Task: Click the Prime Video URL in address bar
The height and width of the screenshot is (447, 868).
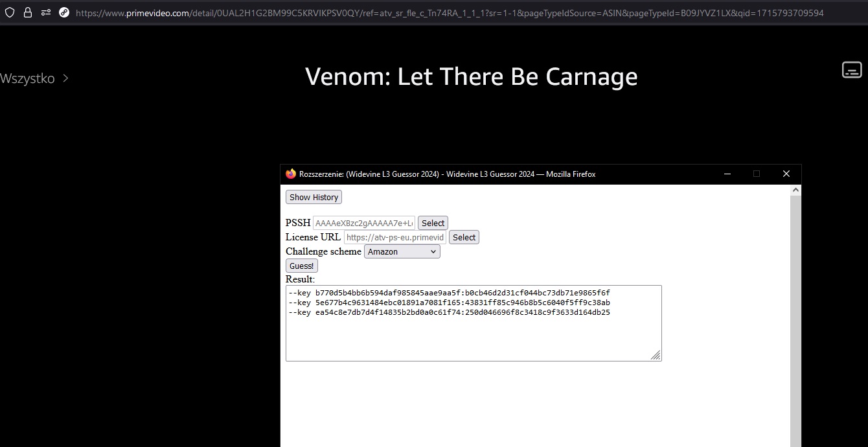Action: pos(450,12)
